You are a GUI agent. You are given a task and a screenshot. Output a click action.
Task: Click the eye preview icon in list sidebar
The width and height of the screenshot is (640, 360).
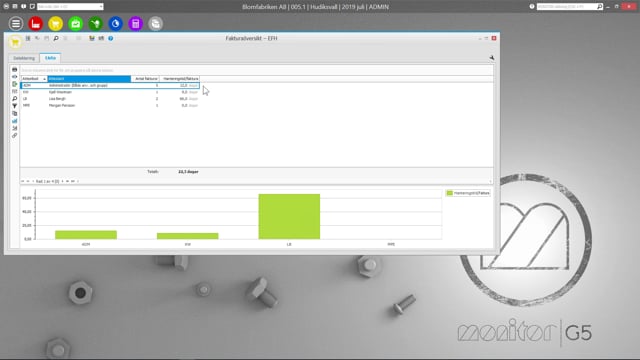point(15,77)
